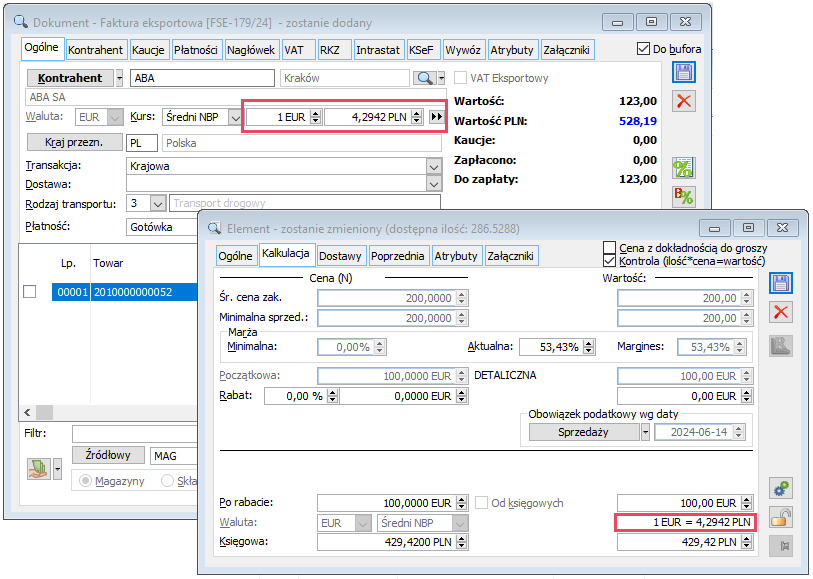
Task: Open the Element window Waluta EUR dropdown
Action: point(362,523)
